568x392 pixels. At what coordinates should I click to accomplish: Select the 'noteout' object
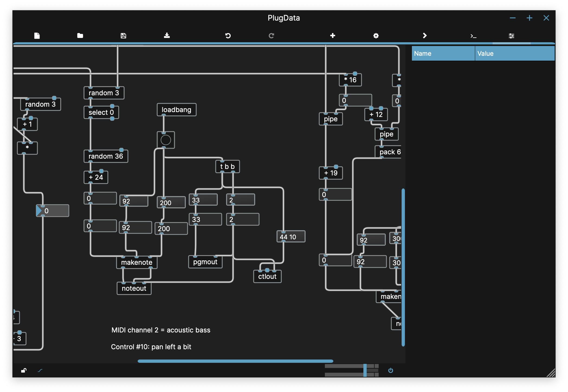pos(134,288)
